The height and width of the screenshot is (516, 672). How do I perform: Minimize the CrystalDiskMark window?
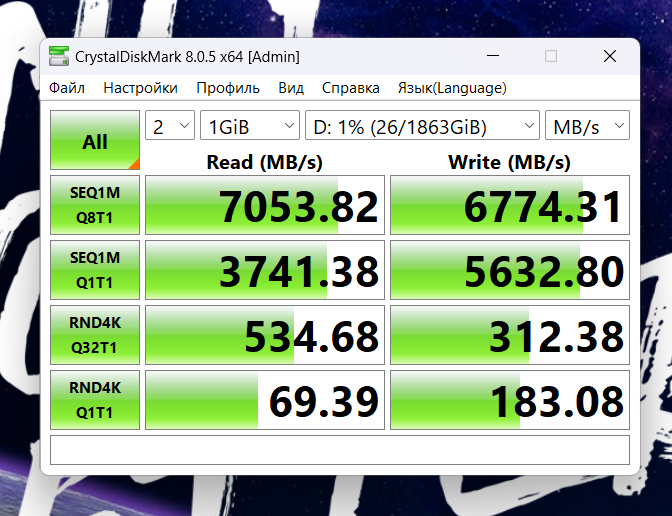493,56
